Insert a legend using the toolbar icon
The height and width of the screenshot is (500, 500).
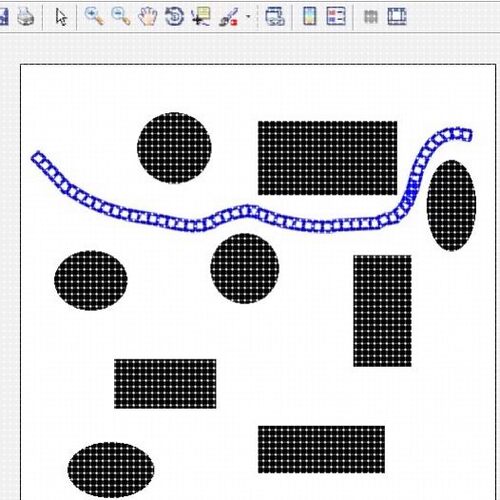pyautogui.click(x=336, y=17)
